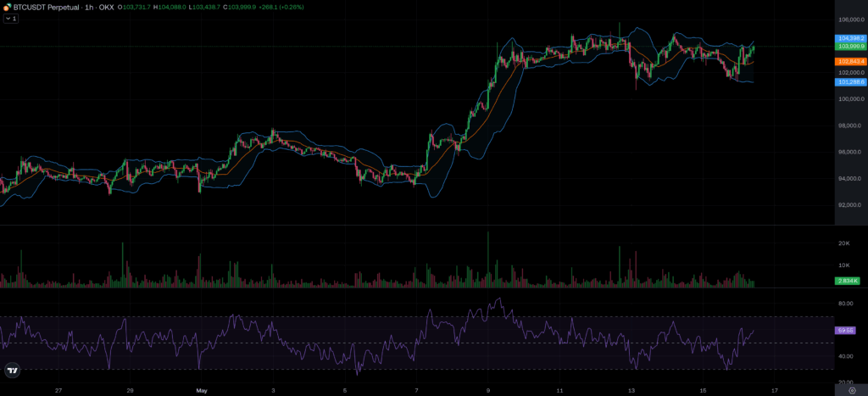Screen dimensions: 868x396
Task: Click the 27 date on time axis
Action: (x=58, y=391)
